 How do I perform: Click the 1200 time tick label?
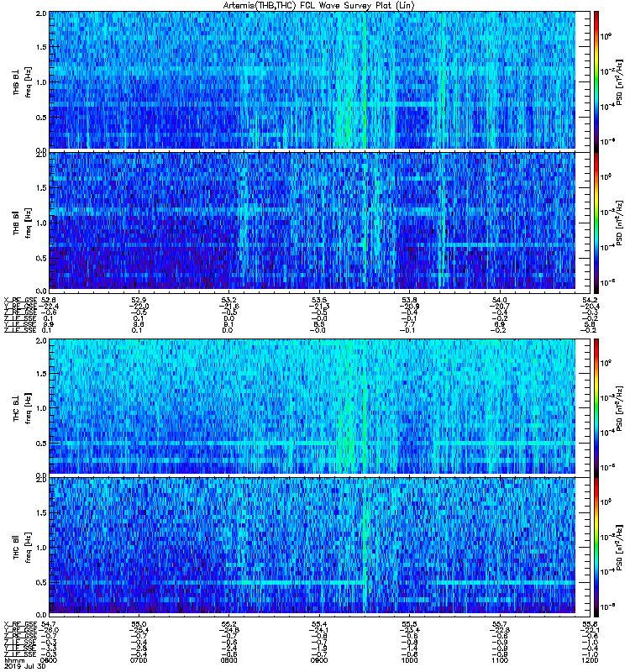click(x=590, y=660)
